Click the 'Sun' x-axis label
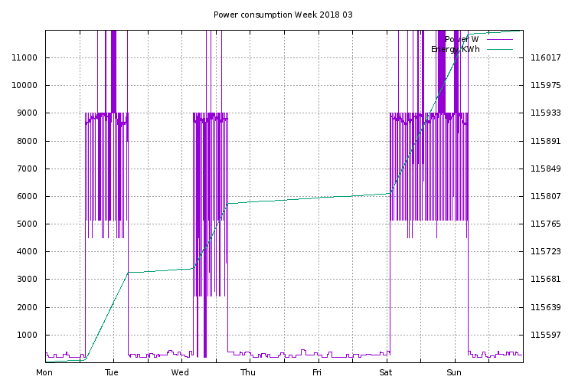588x383 pixels. click(454, 372)
